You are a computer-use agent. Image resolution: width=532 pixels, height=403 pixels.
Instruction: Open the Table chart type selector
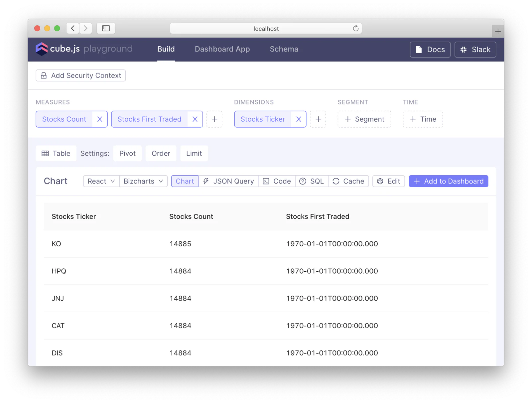(56, 153)
